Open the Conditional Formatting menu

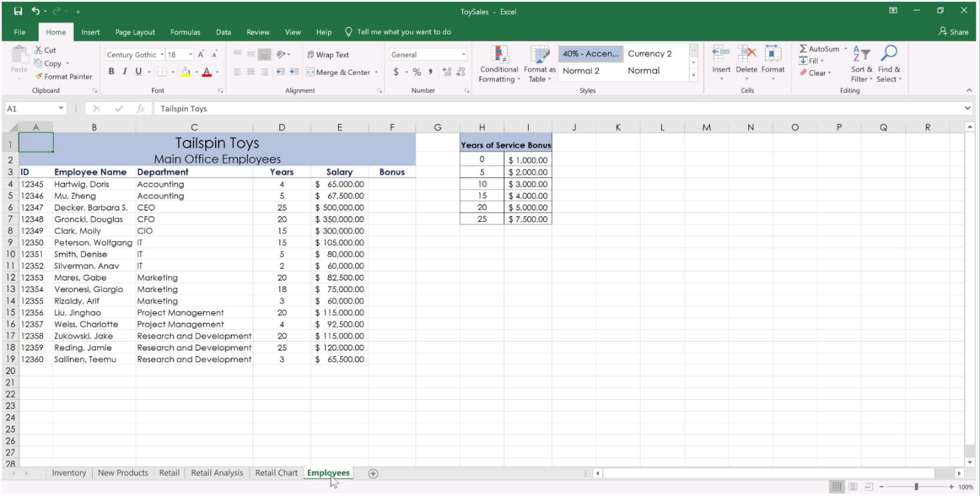pyautogui.click(x=499, y=64)
